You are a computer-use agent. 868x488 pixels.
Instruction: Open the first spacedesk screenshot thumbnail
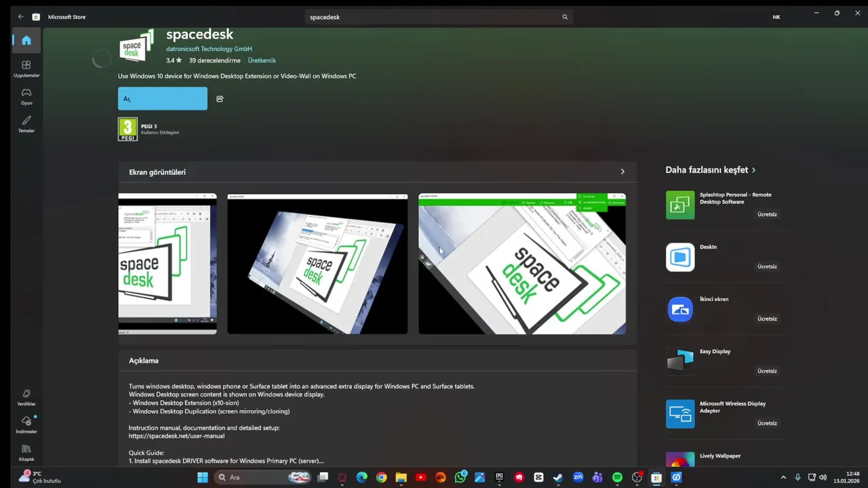click(167, 264)
